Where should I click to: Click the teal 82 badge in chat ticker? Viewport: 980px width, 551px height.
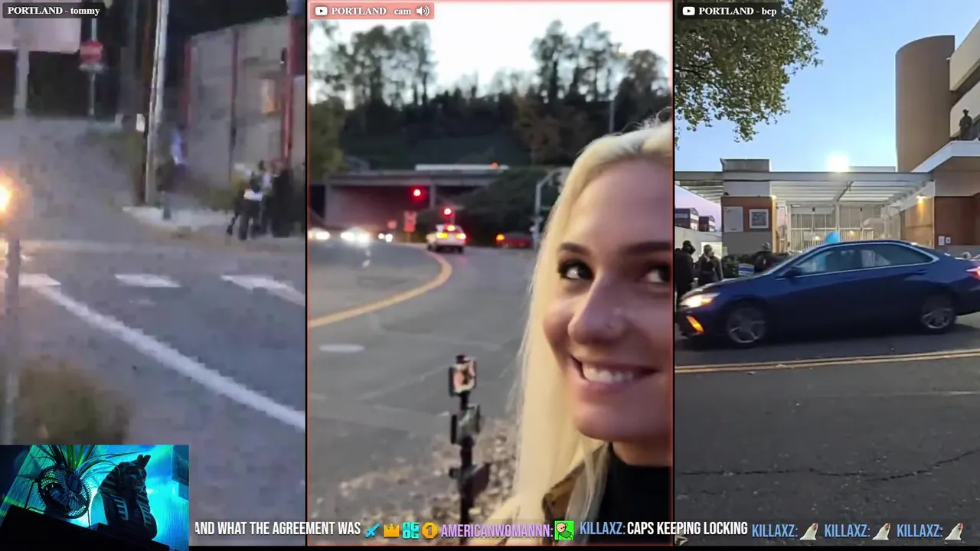[x=410, y=530]
